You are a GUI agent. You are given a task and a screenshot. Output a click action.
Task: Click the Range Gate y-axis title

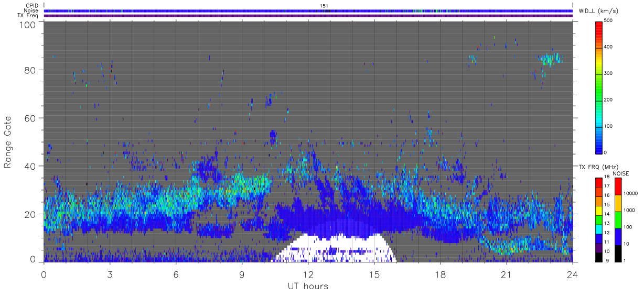coord(8,141)
